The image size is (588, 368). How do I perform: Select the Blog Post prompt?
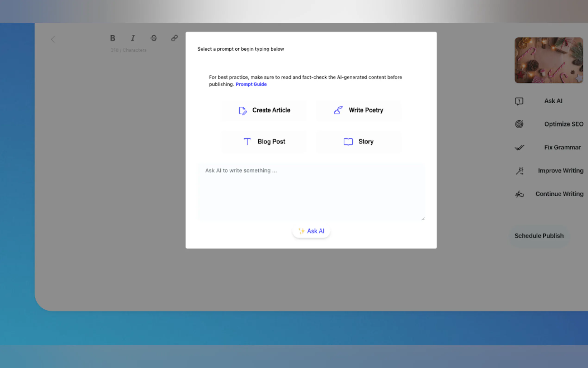pyautogui.click(x=264, y=142)
